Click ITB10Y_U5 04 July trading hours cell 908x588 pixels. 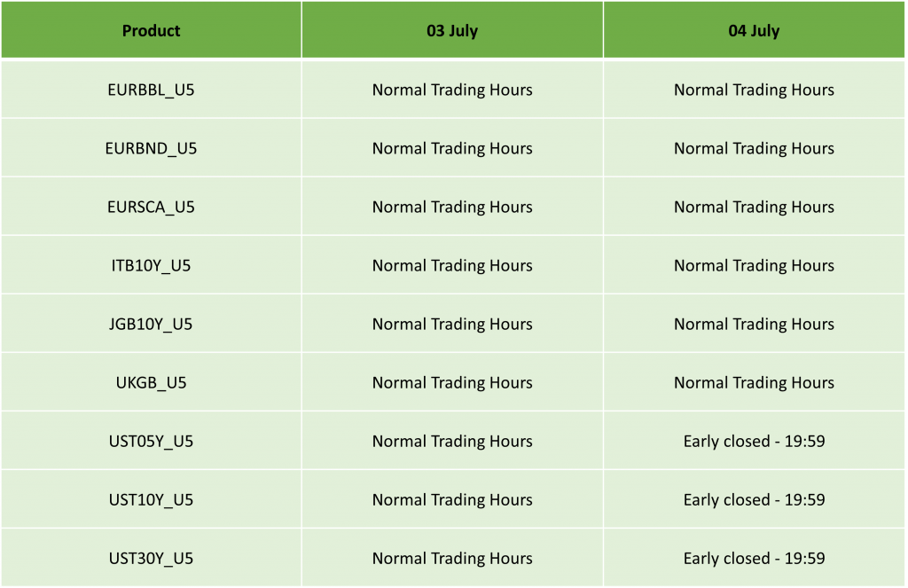[x=754, y=265]
